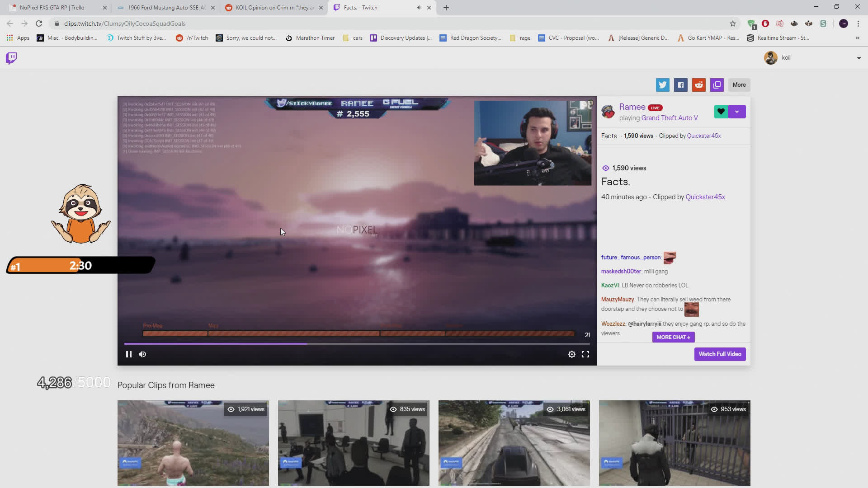Mute audio icon on Twitch tab
The image size is (868, 488).
point(419,8)
